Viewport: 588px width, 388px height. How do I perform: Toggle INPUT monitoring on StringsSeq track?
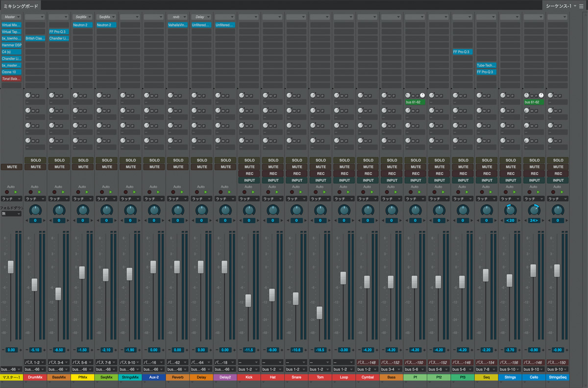pyautogui.click(x=558, y=180)
